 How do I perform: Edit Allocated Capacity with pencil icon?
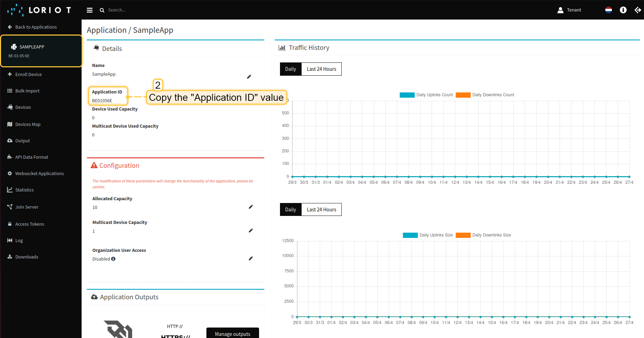coord(250,207)
